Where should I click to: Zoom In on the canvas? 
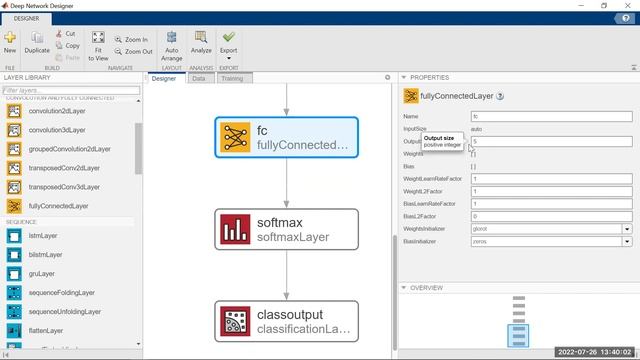131,40
